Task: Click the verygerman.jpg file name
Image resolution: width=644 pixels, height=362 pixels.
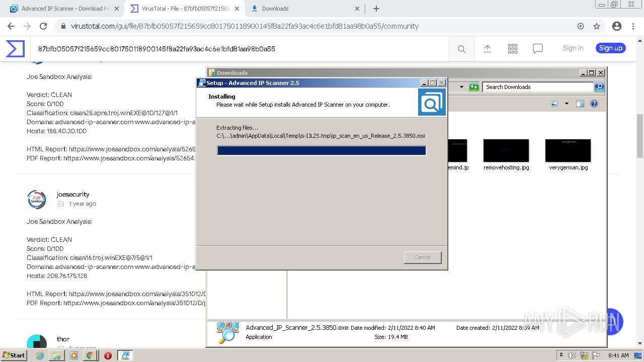Action: coord(569,167)
